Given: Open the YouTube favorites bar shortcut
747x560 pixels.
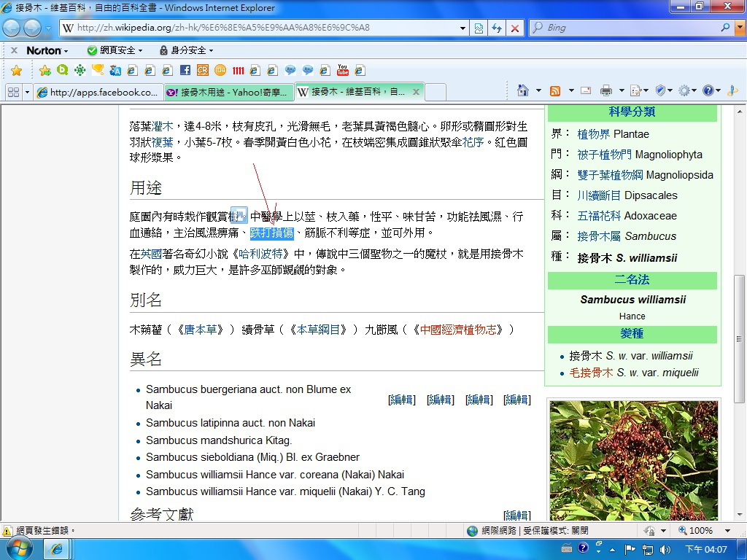Looking at the screenshot, I should (343, 71).
